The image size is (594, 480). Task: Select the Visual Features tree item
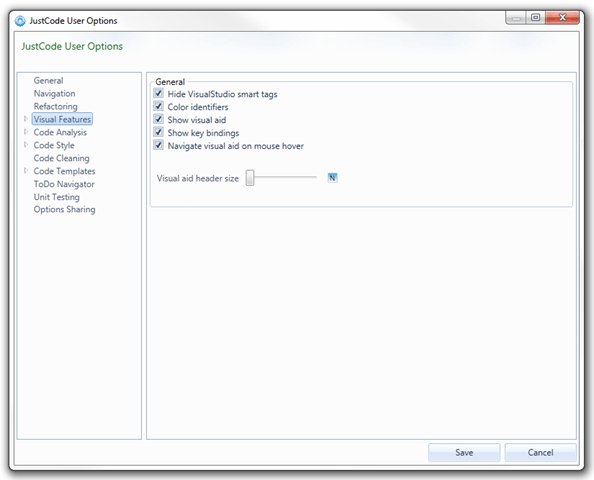coord(62,119)
